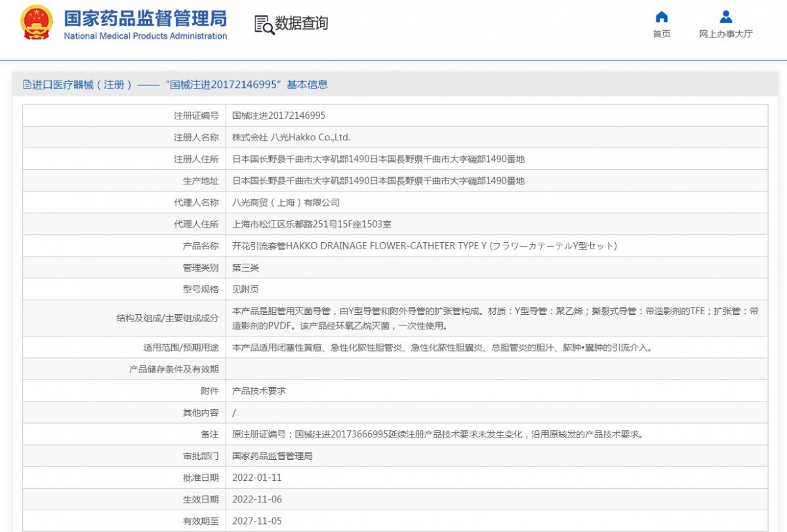Click the national emblem logo
This screenshot has width=787, height=532.
point(37,24)
